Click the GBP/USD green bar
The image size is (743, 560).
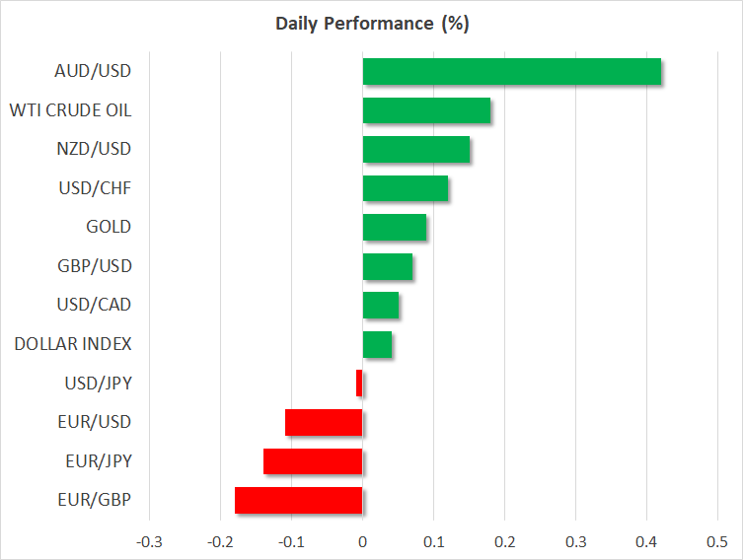coord(387,266)
